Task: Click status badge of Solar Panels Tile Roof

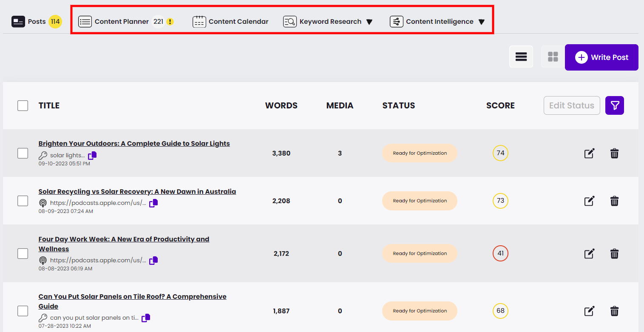Action: tap(420, 311)
